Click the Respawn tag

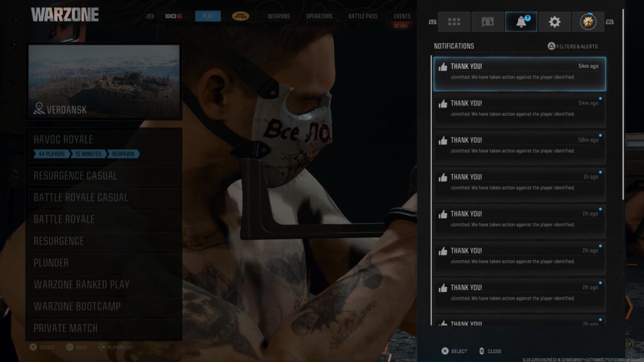[123, 154]
